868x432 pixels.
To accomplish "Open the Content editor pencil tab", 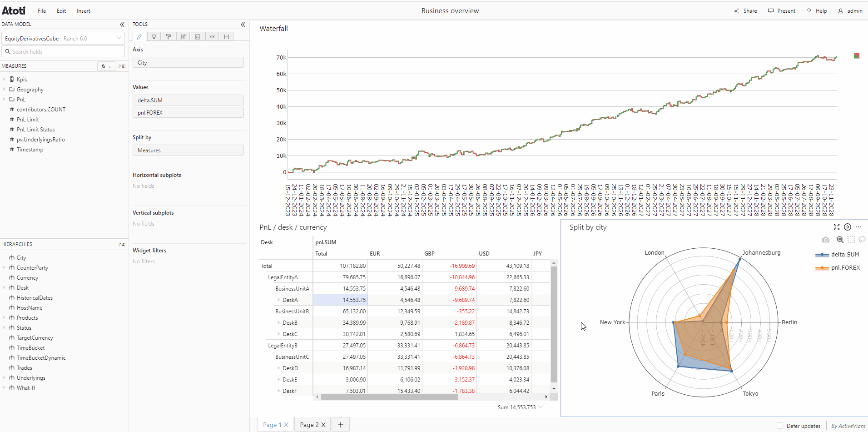I will [139, 37].
